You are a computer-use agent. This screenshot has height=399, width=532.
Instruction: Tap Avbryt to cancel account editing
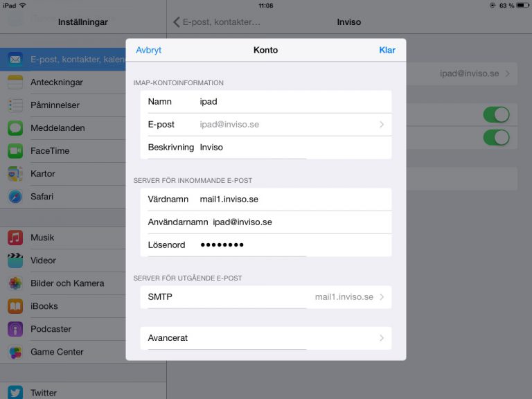(148, 51)
